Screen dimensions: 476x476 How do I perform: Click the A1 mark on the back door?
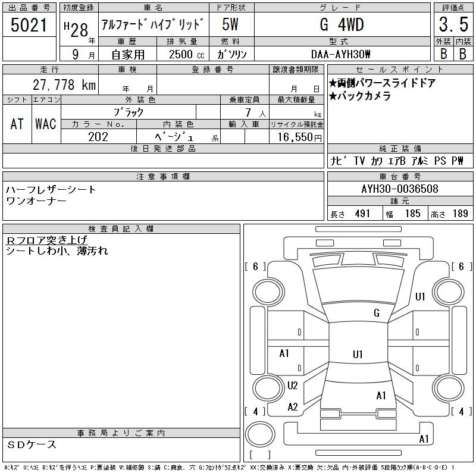[x=381, y=395]
